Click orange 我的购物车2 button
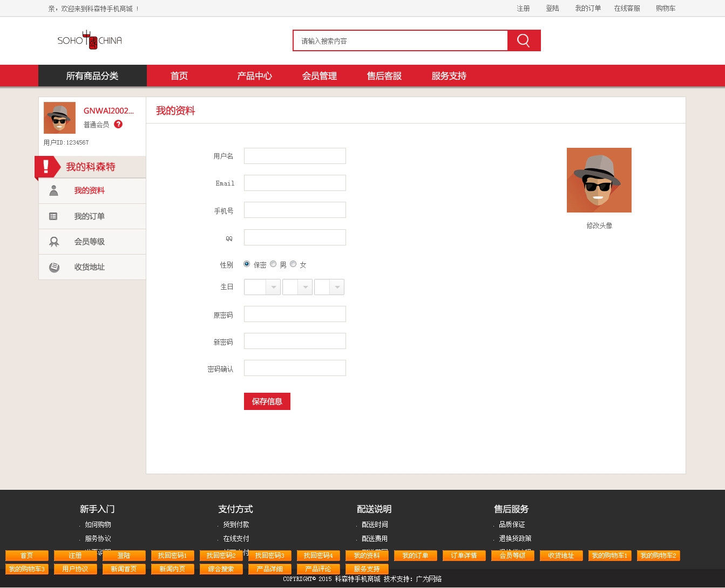The width and height of the screenshot is (725, 588). (659, 556)
